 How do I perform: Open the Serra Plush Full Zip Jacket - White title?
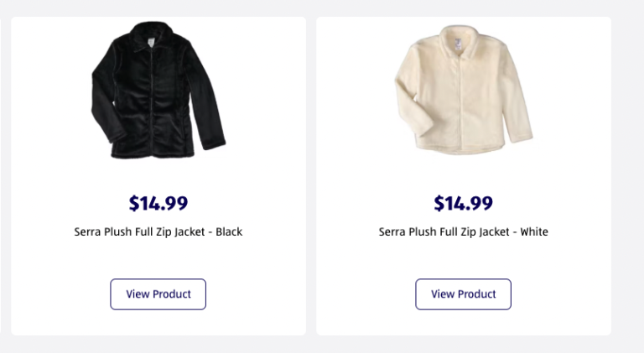click(x=463, y=232)
